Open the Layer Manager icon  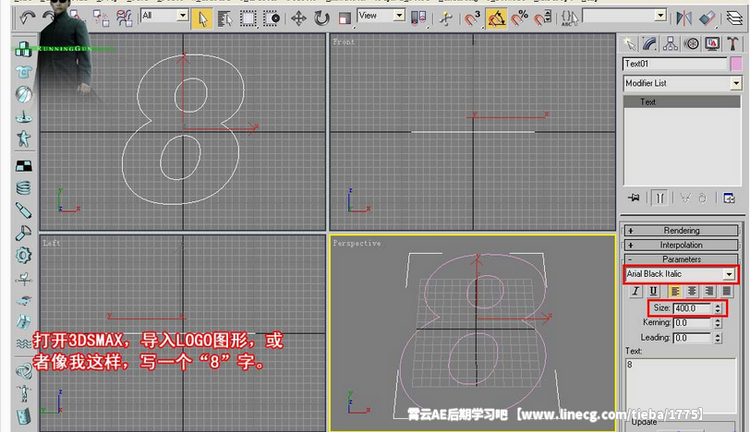click(735, 19)
